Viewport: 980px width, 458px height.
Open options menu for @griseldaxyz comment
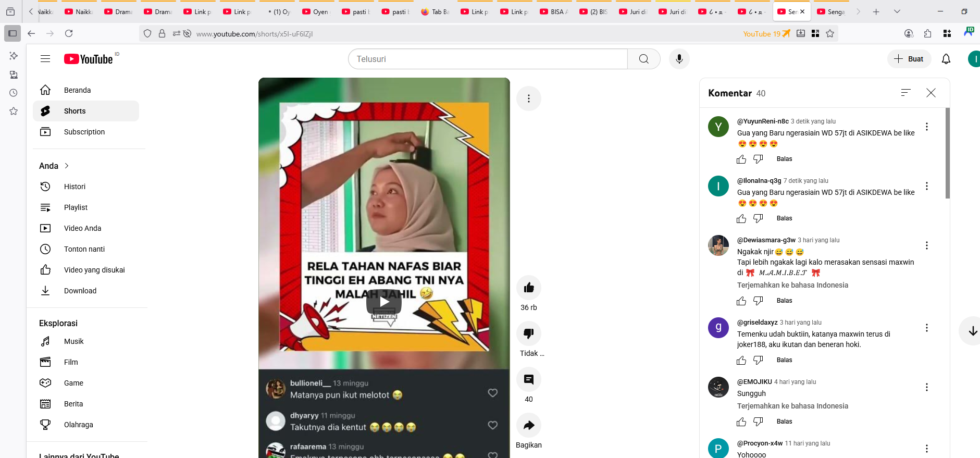[x=927, y=328]
